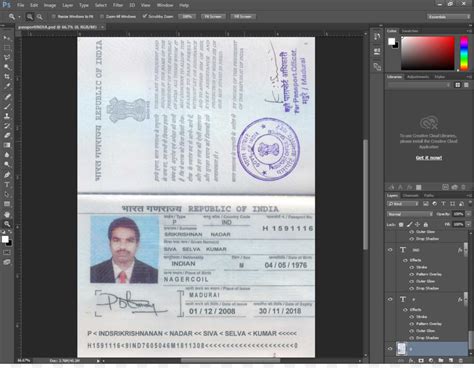
Task: Click the delete layer trash icon
Action: [x=460, y=360]
